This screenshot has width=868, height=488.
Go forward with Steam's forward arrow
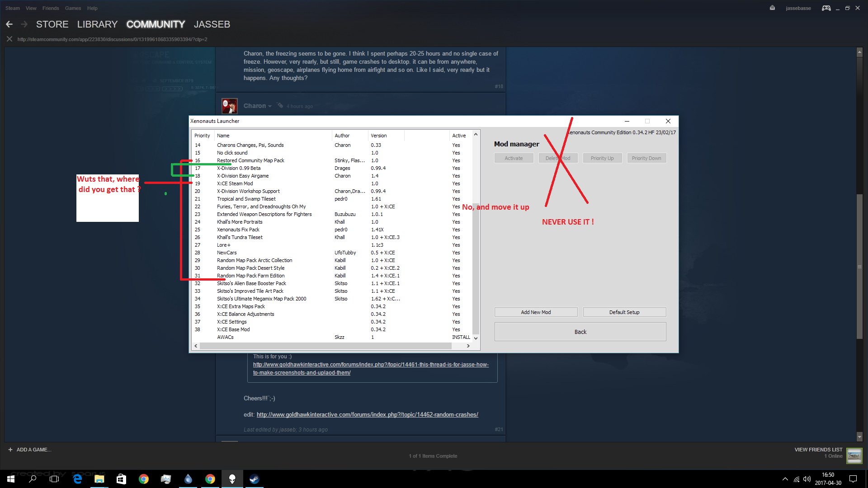coord(24,24)
